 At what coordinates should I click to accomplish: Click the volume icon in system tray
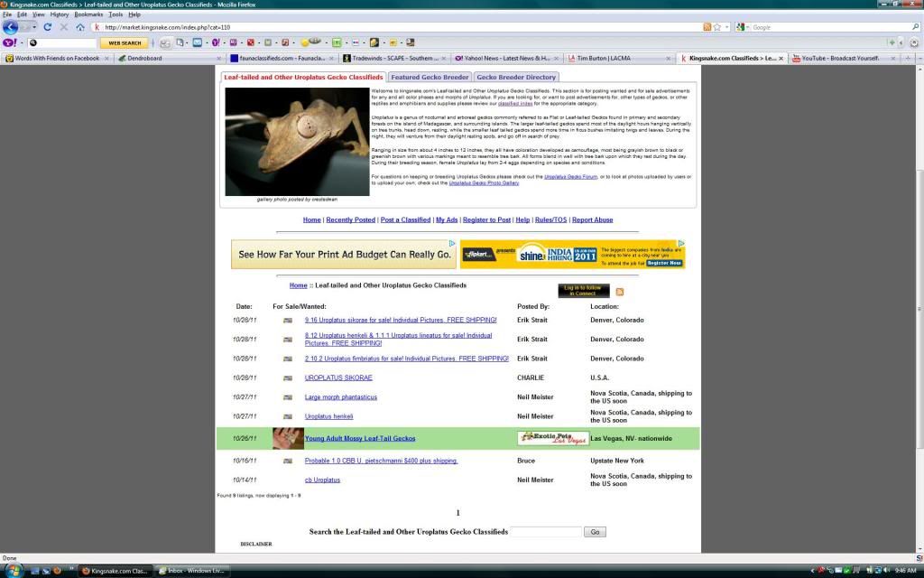click(x=886, y=571)
